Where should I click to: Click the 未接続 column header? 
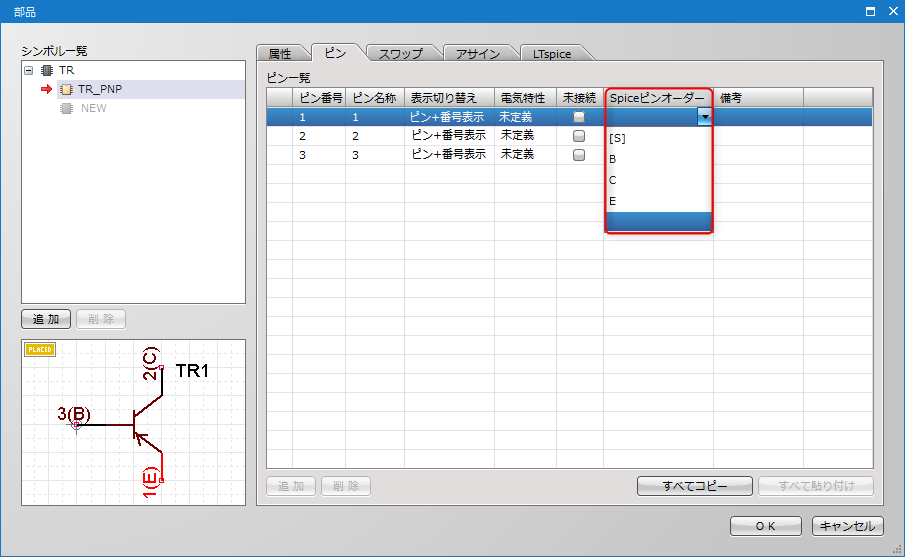pos(580,98)
